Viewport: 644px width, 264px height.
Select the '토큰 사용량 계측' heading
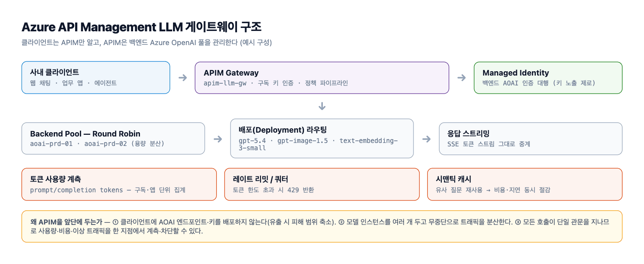point(55,179)
